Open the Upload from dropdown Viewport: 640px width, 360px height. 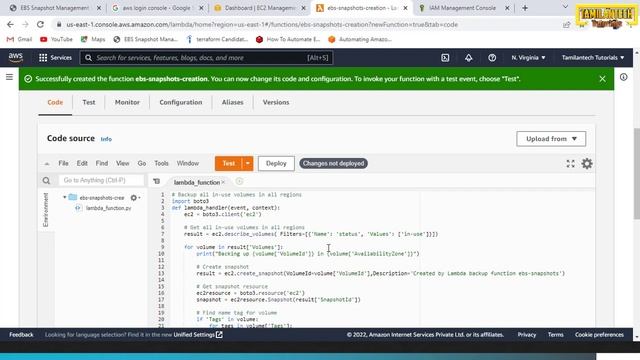point(551,139)
